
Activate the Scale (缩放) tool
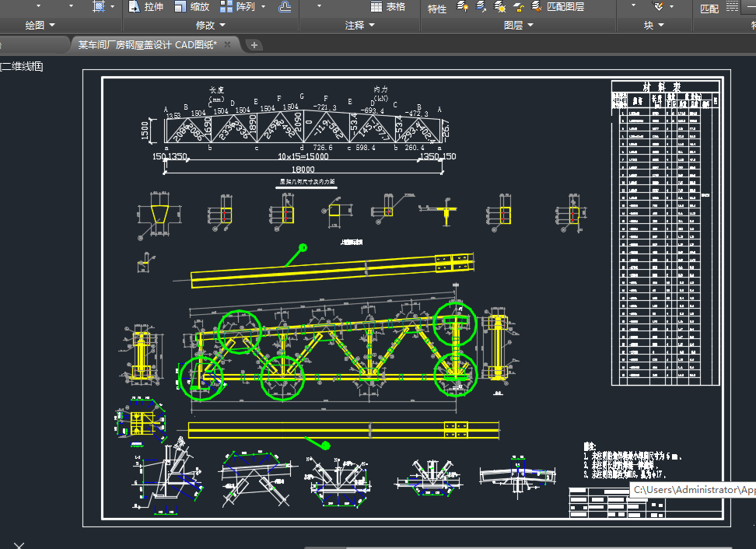(x=192, y=6)
